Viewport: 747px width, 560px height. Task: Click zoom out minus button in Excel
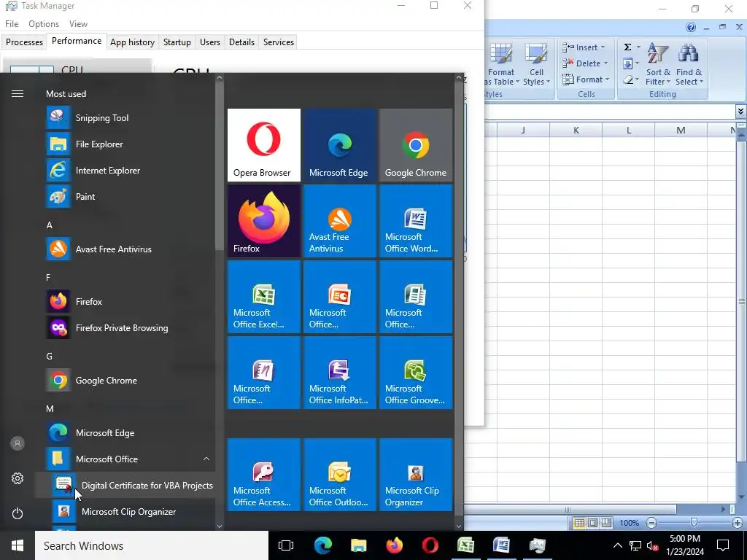(651, 523)
